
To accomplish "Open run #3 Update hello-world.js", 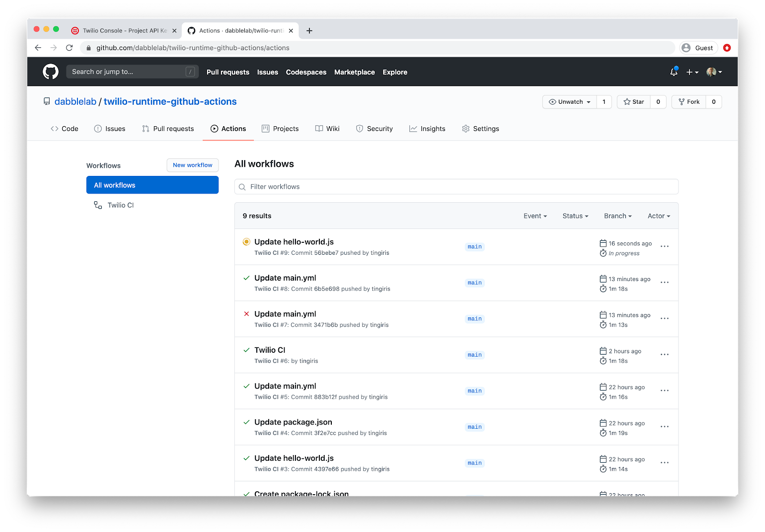I will coord(294,458).
